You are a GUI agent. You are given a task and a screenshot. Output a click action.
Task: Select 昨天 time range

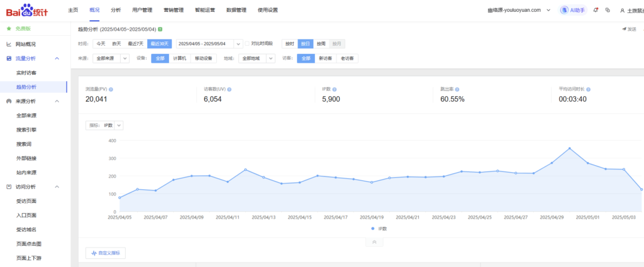click(116, 44)
